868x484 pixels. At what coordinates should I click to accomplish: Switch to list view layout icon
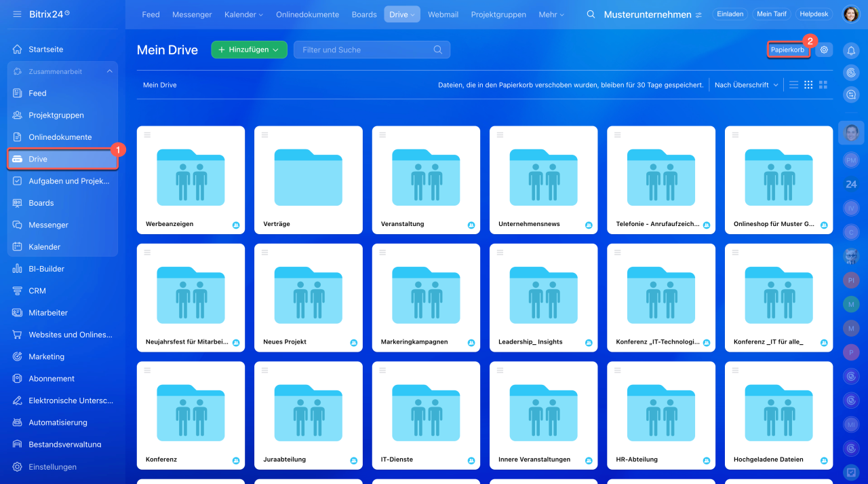[793, 85]
